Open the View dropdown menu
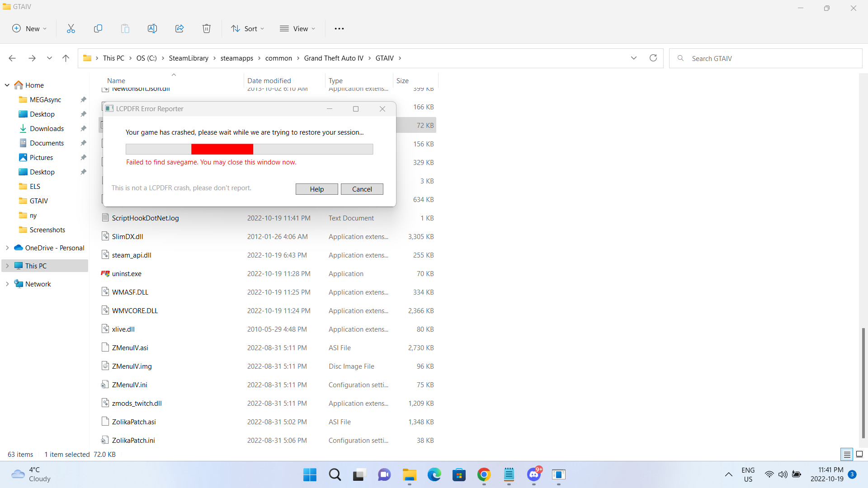 click(297, 28)
